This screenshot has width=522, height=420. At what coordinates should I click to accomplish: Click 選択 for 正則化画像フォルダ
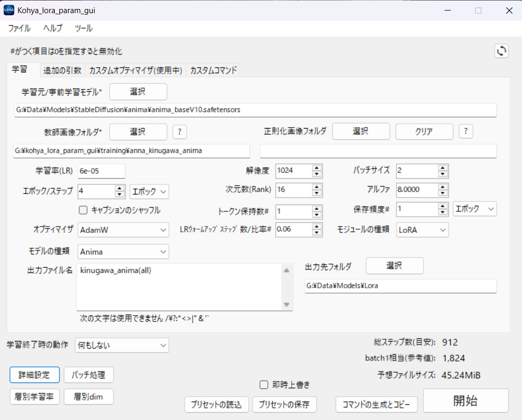click(x=361, y=131)
